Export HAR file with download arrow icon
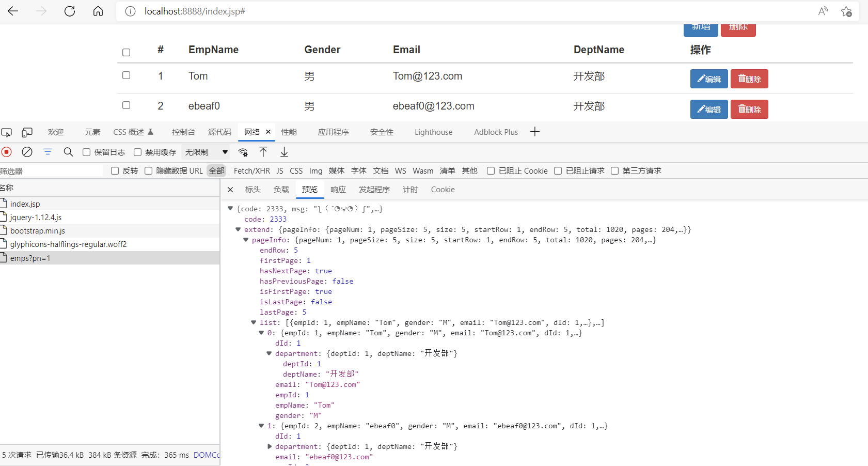Screen dimensions: 868x466 (284, 152)
